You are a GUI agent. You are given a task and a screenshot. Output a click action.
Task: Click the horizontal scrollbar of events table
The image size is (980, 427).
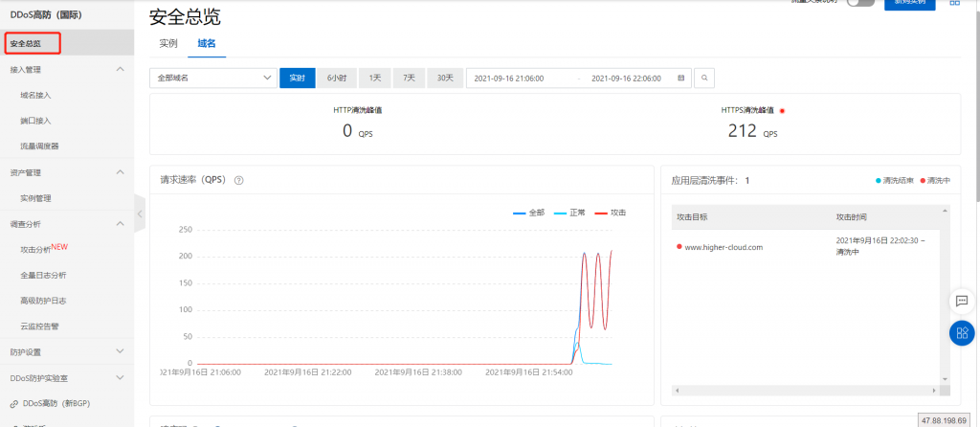[806, 390]
